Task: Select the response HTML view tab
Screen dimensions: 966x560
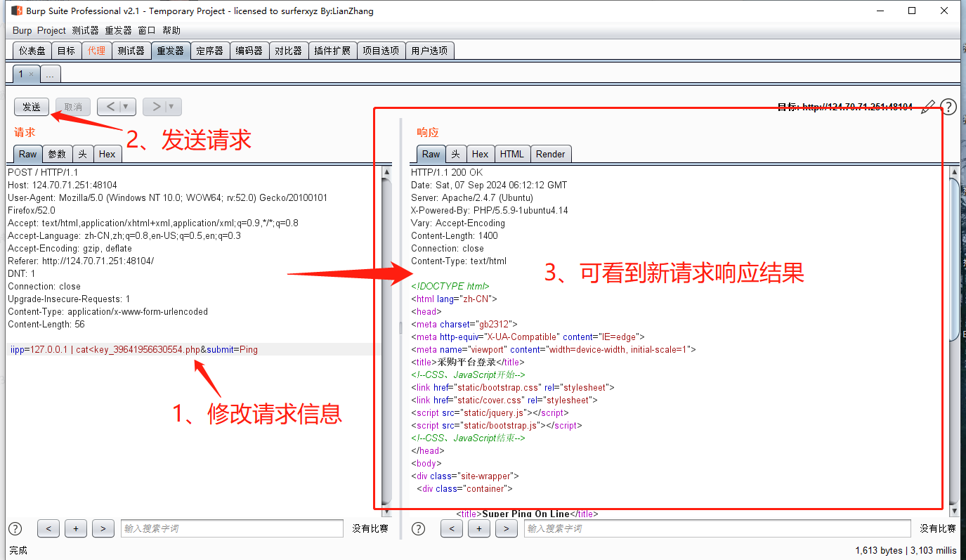Action: 511,154
